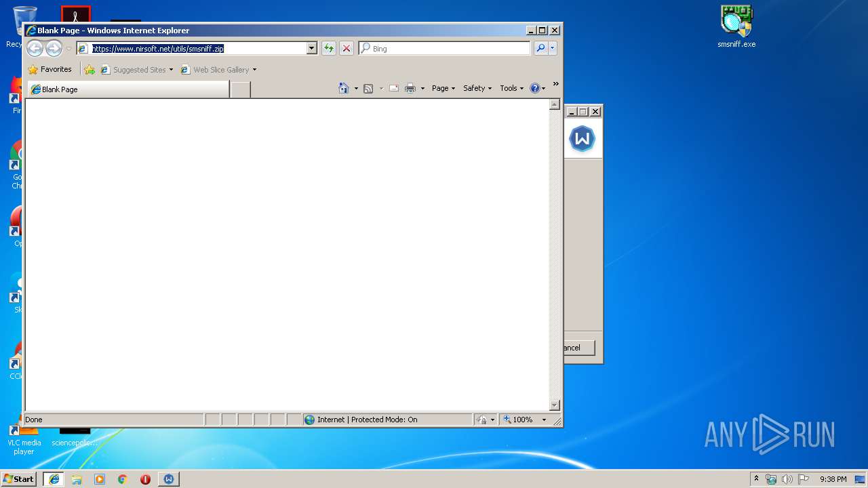Show hidden tray icons arrow
The width and height of the screenshot is (868, 488).
coord(757,479)
